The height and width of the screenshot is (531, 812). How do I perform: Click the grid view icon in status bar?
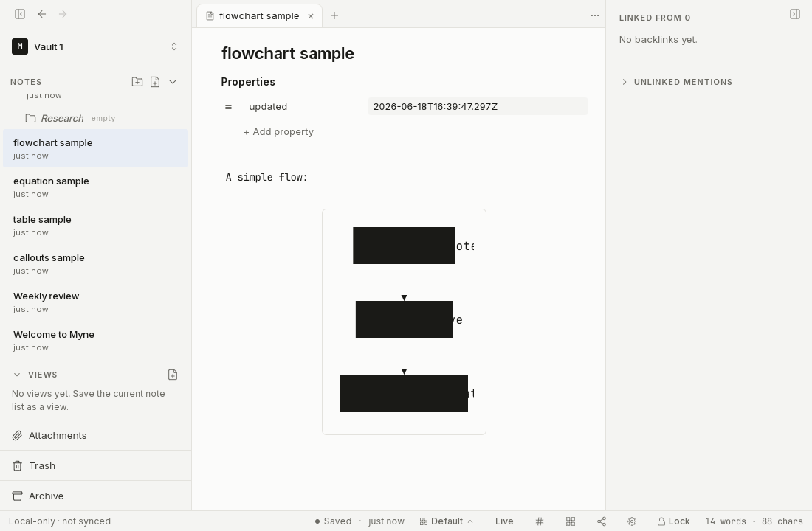click(571, 521)
